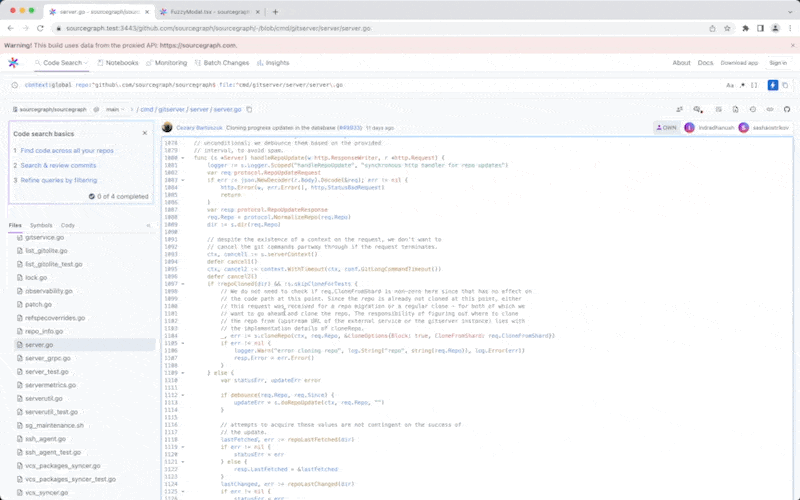Open 'Refine queries by filtering' link
Image resolution: width=800 pixels, height=500 pixels.
(59, 180)
